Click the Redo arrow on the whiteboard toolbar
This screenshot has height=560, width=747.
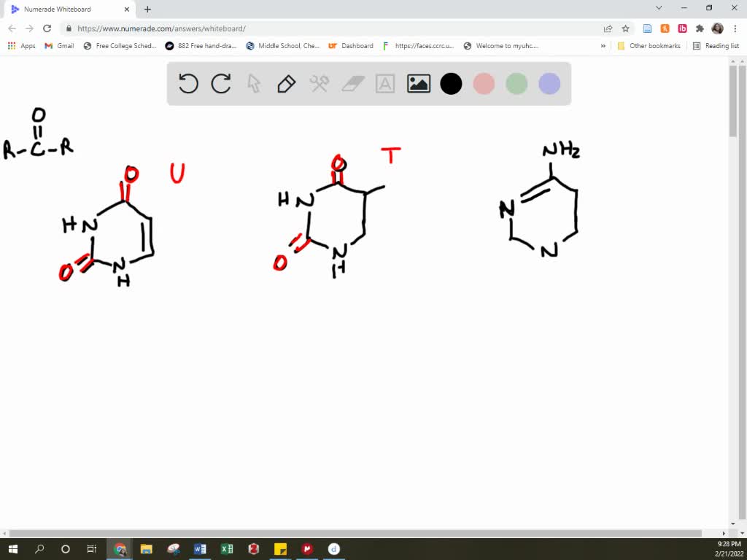coord(221,83)
